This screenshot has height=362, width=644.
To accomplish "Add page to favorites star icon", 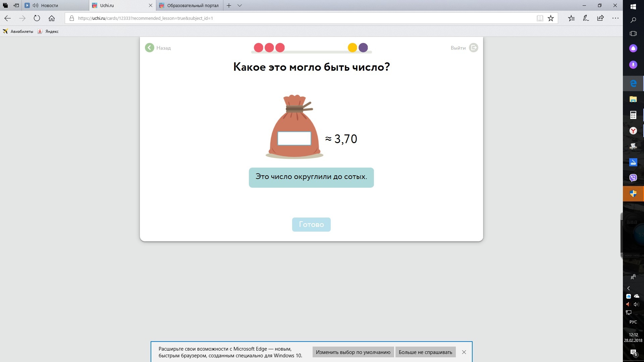I will coord(551,18).
